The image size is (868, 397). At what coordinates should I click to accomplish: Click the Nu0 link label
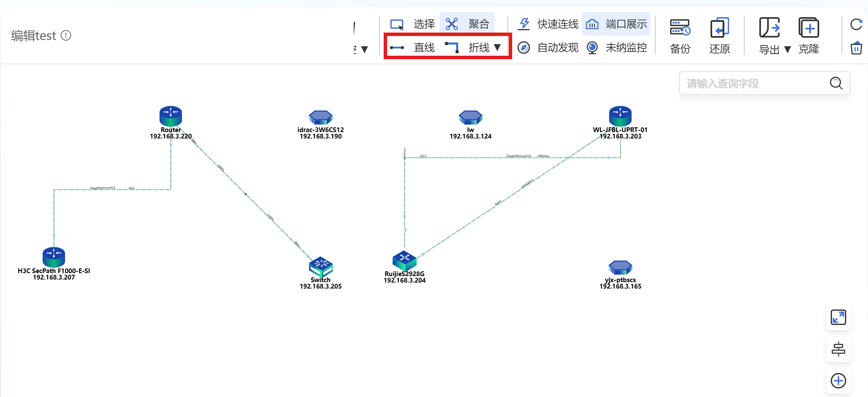click(x=131, y=188)
